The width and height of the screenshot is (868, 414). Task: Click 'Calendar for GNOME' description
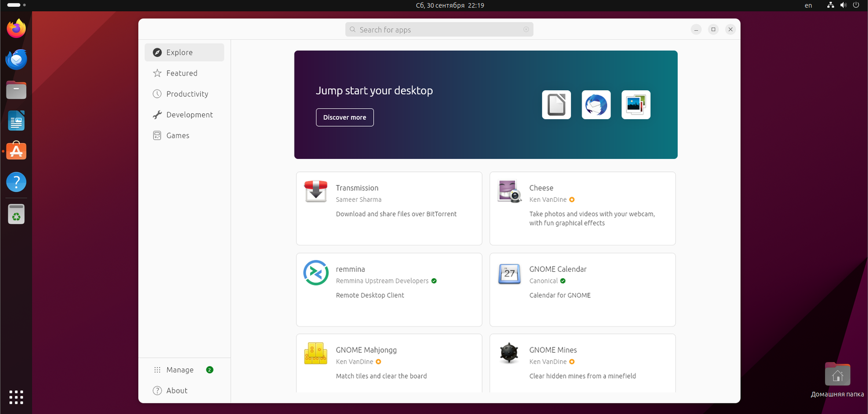(560, 295)
